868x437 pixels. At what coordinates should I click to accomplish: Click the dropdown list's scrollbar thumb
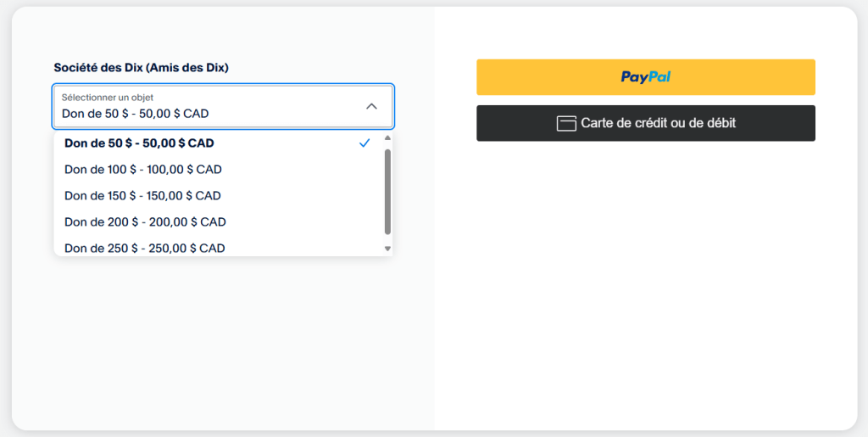pos(387,191)
